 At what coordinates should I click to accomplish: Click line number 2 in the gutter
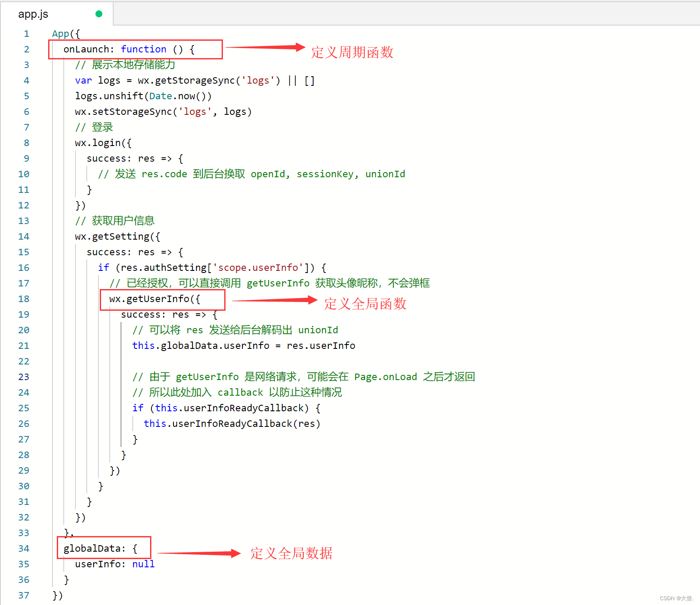(26, 49)
